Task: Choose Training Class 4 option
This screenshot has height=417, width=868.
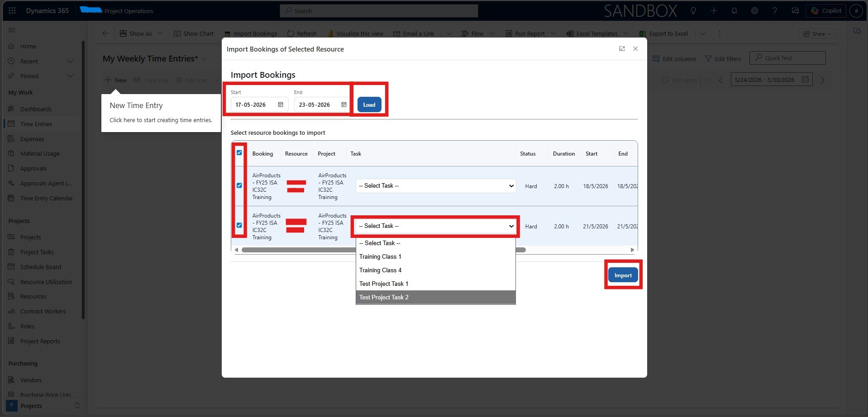Action: pos(436,270)
